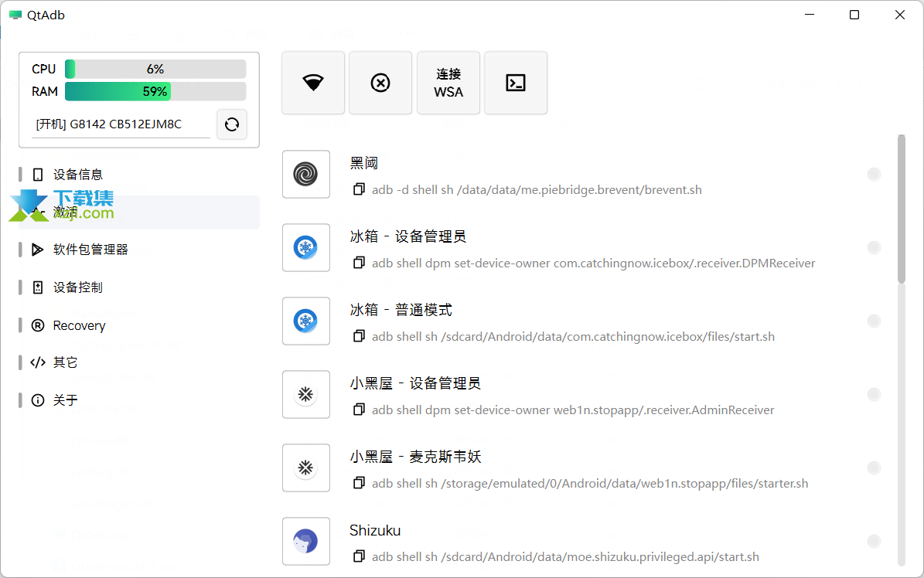The width and height of the screenshot is (924, 578).
Task: Click the 冰箱 - 设备管理员 app icon
Action: coord(306,247)
